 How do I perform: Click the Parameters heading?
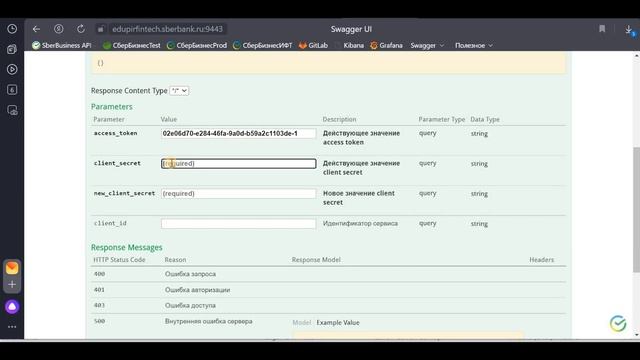(x=111, y=107)
